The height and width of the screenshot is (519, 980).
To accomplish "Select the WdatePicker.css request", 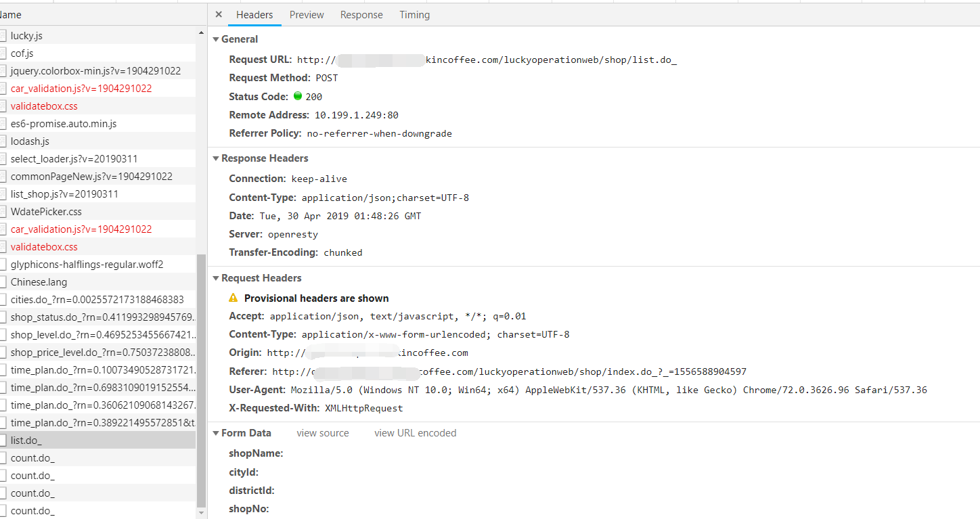I will tap(97, 211).
